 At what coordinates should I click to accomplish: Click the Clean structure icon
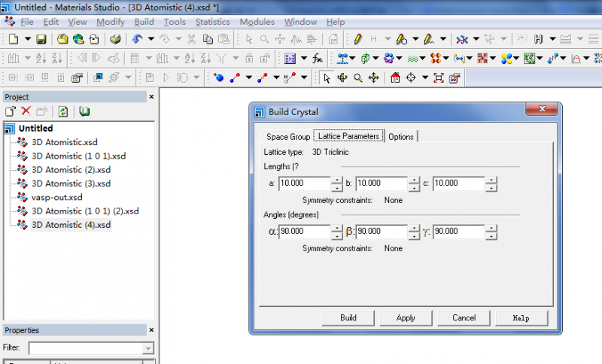point(462,39)
